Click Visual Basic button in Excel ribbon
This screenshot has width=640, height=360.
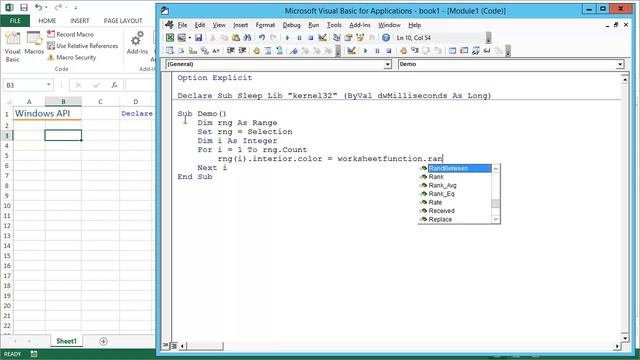[12, 47]
